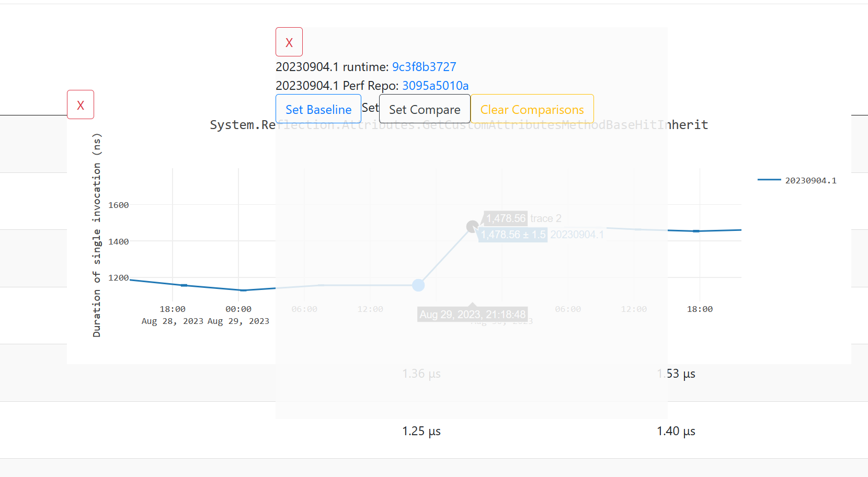Click the blue legend line icon
868x477 pixels.
click(x=770, y=180)
